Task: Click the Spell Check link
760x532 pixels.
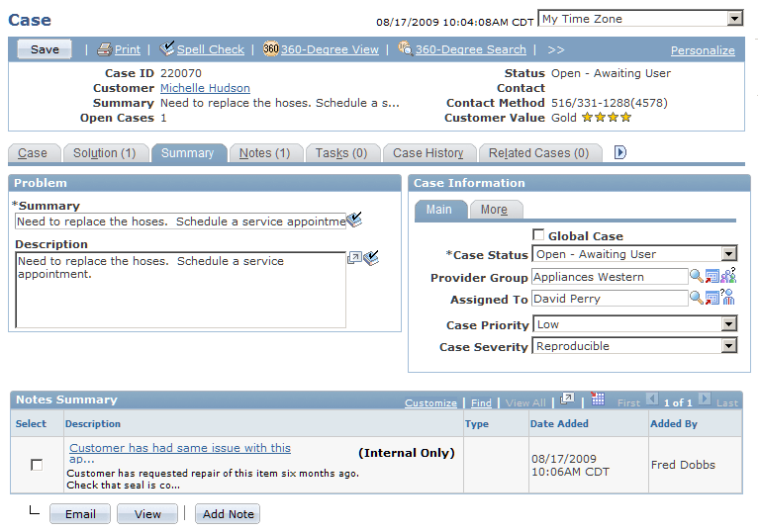Action: tap(211, 49)
